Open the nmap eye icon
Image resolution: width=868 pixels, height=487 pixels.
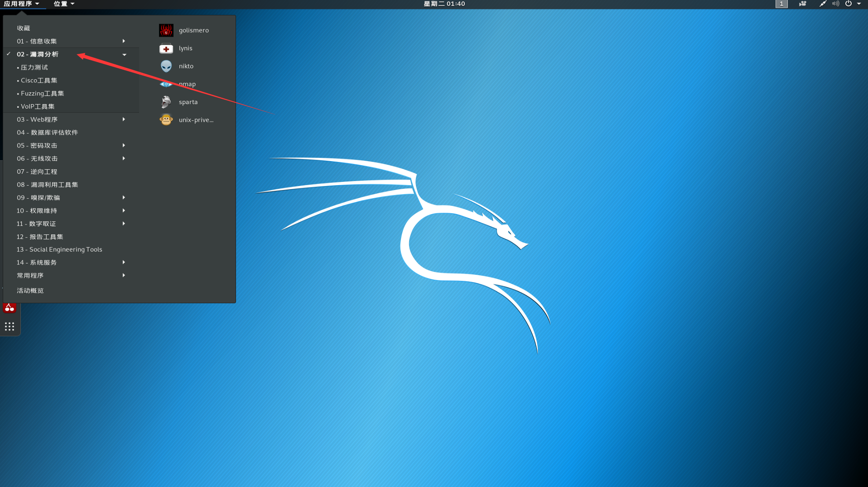[x=166, y=84]
